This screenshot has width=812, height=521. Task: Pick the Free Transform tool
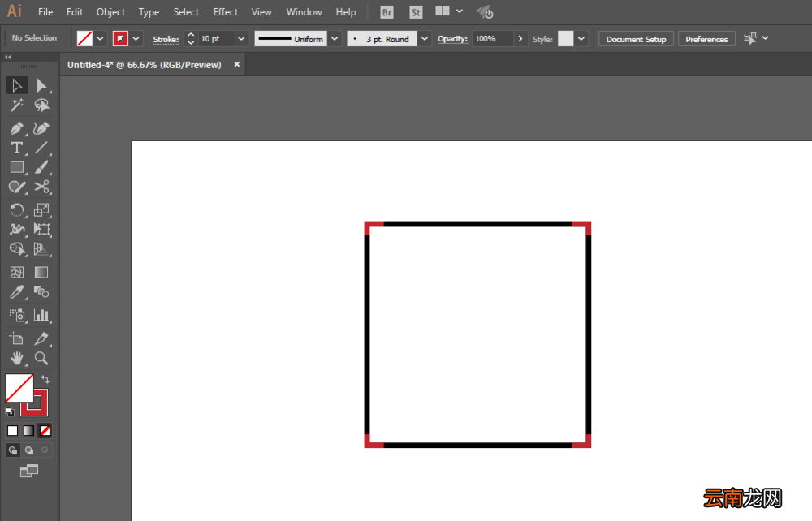click(41, 229)
